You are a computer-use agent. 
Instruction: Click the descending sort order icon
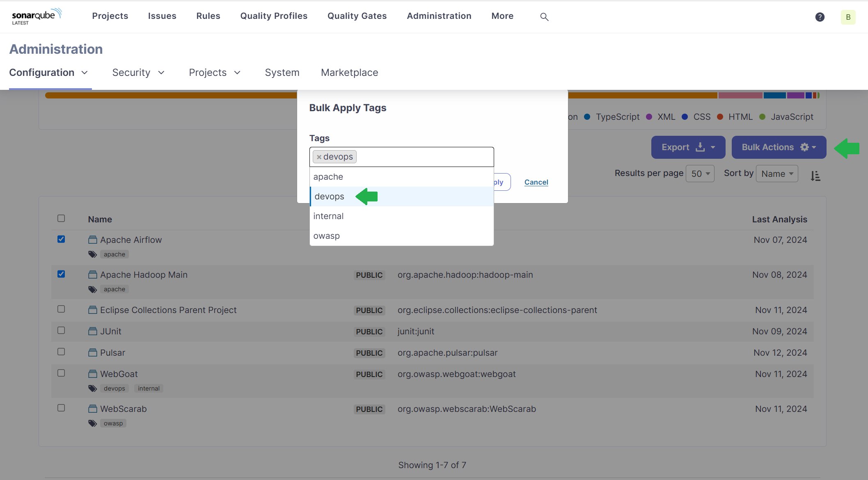815,176
